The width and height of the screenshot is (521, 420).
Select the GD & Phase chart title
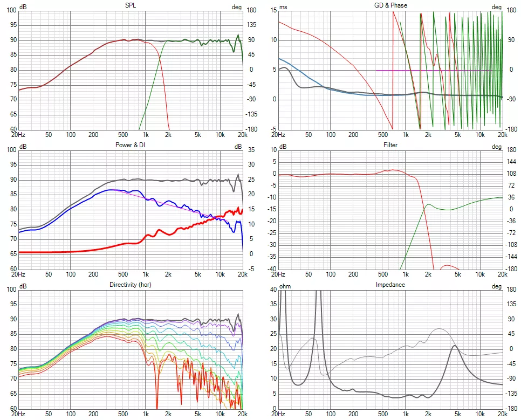[390, 5]
